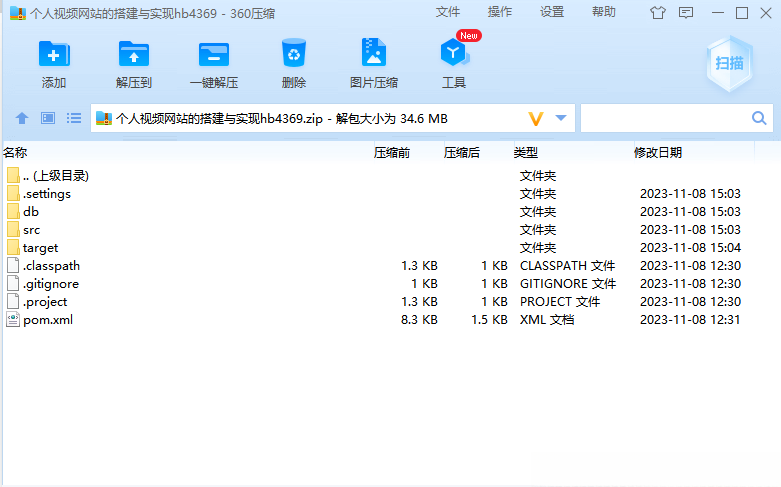Switch to thumbnail view icon
Image resolution: width=781 pixels, height=487 pixels.
point(48,119)
